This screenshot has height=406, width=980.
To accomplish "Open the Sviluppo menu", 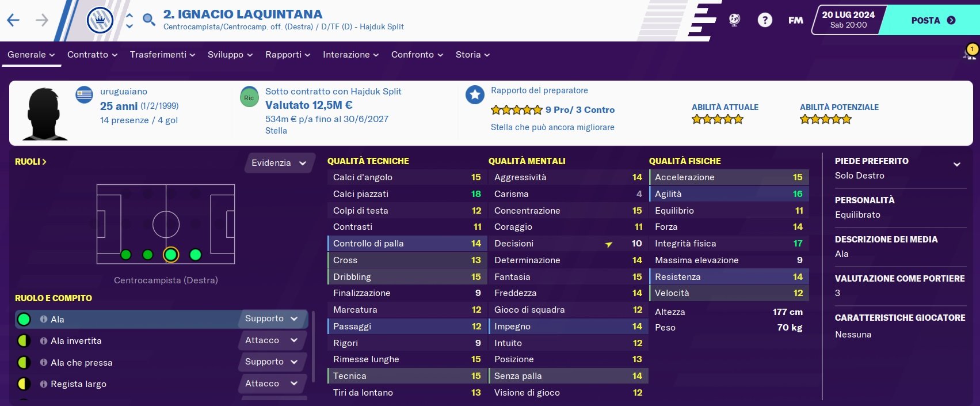I will point(230,55).
